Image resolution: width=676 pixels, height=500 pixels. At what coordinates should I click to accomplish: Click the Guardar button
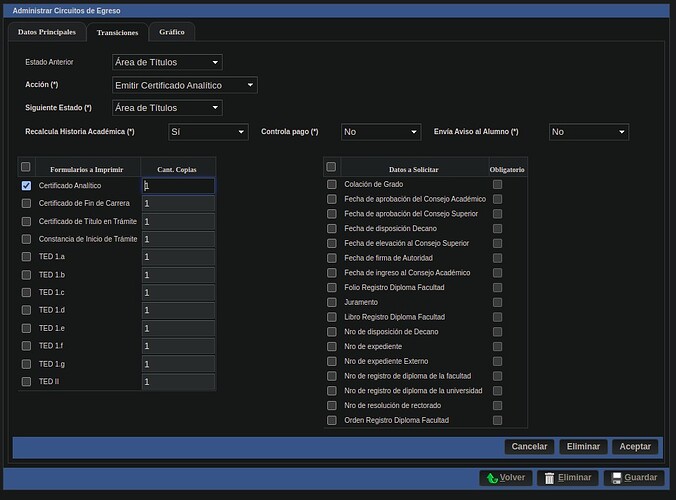point(634,478)
